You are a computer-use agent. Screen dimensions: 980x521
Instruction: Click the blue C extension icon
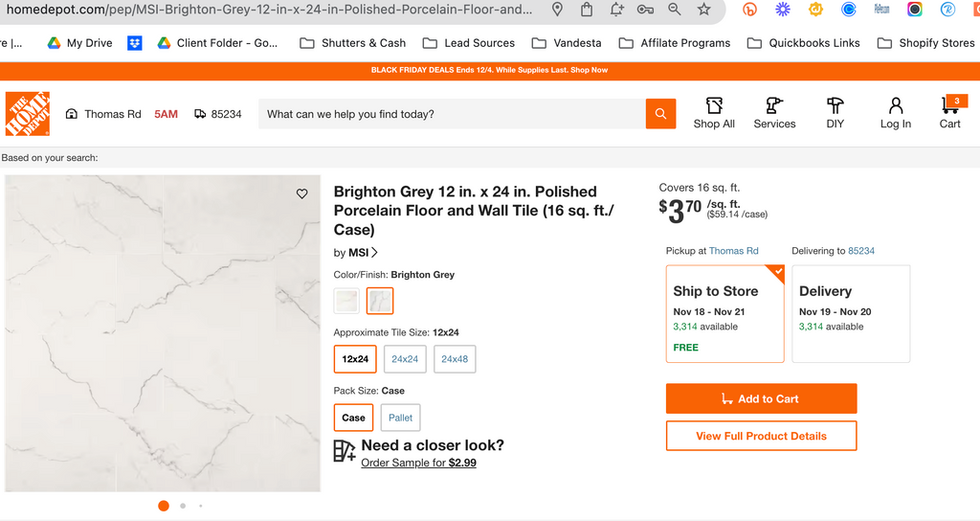(848, 10)
